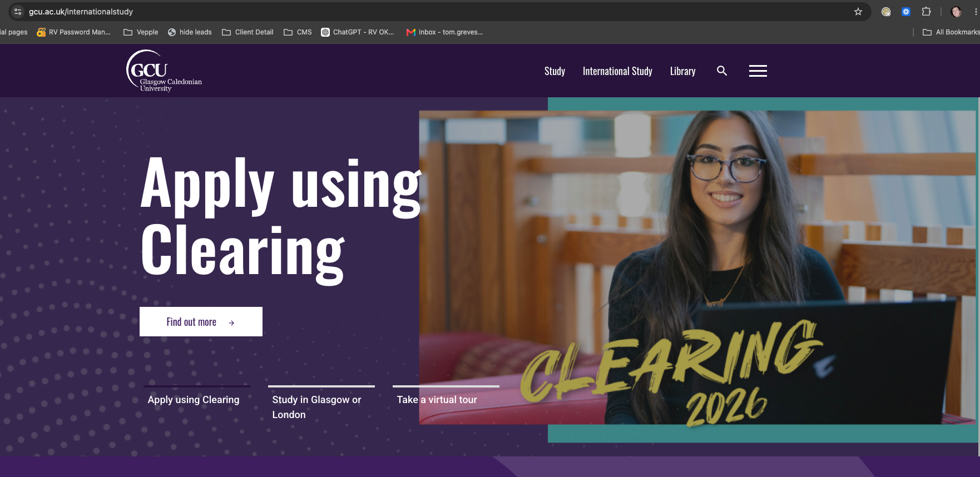This screenshot has width=980, height=477.
Task: Click the Library navigation link
Action: (x=682, y=71)
